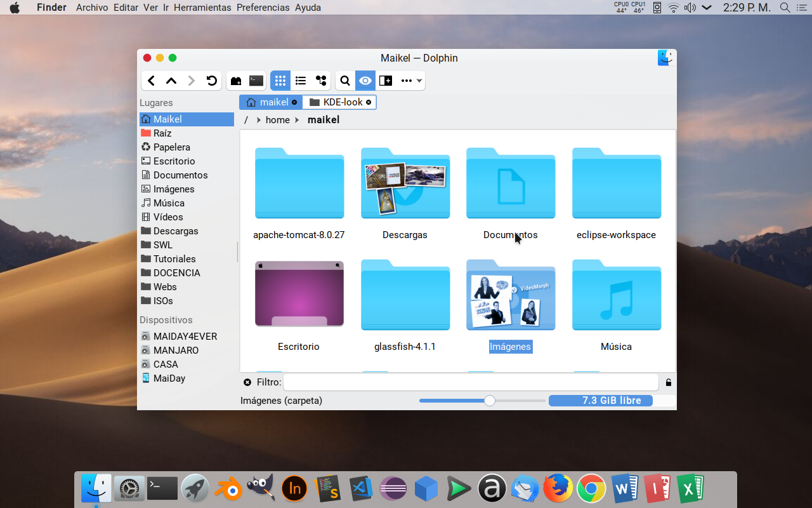Switch to details list view mode

point(301,81)
